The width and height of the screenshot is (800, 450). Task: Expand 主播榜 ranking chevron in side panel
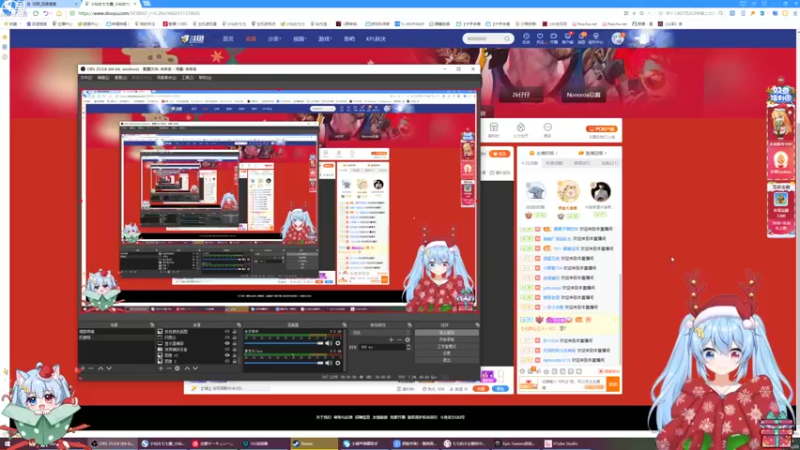click(557, 153)
